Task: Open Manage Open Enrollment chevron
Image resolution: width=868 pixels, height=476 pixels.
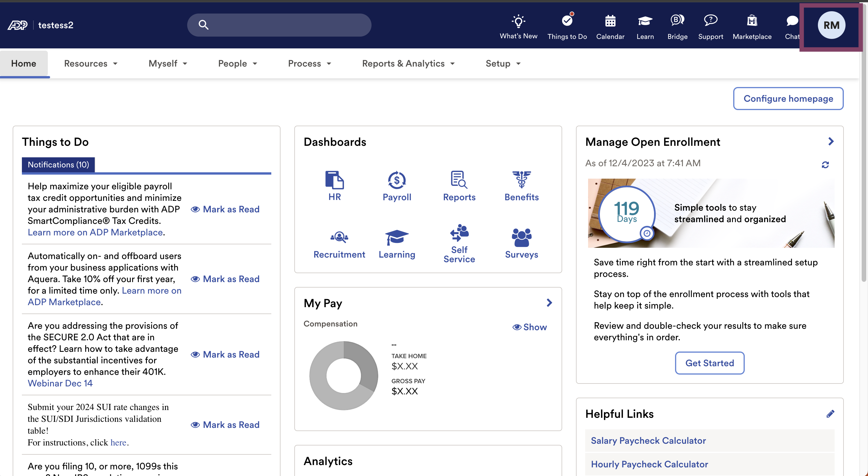Action: [831, 141]
